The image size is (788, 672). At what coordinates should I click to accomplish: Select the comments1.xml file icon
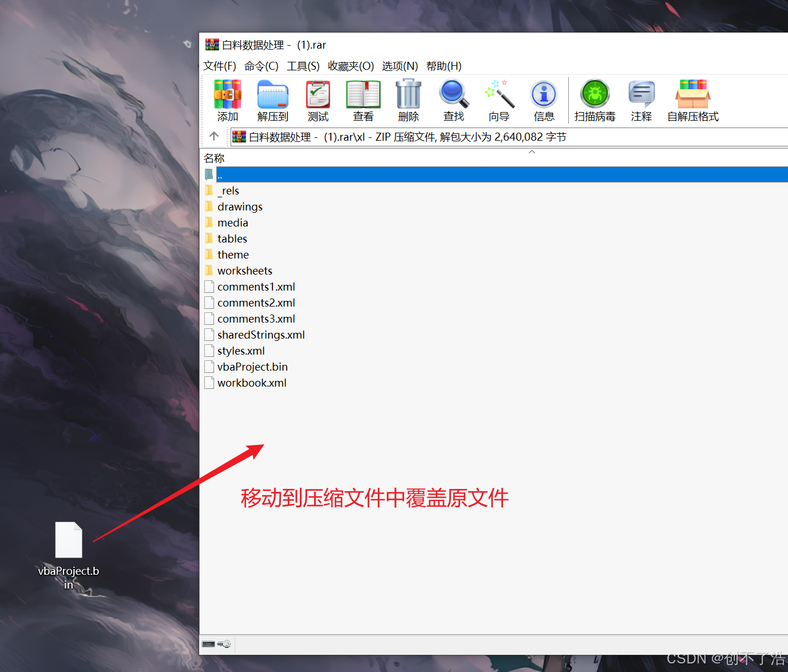(x=209, y=287)
